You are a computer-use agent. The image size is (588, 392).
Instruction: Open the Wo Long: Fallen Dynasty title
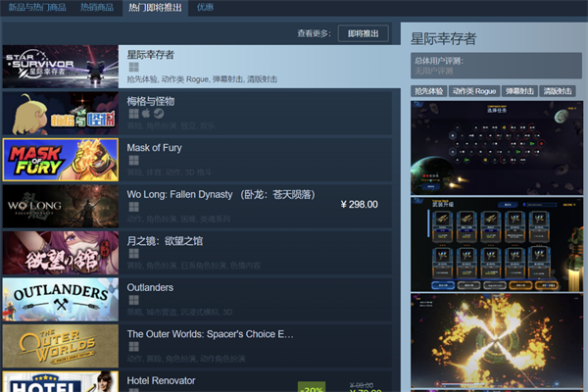pos(220,194)
